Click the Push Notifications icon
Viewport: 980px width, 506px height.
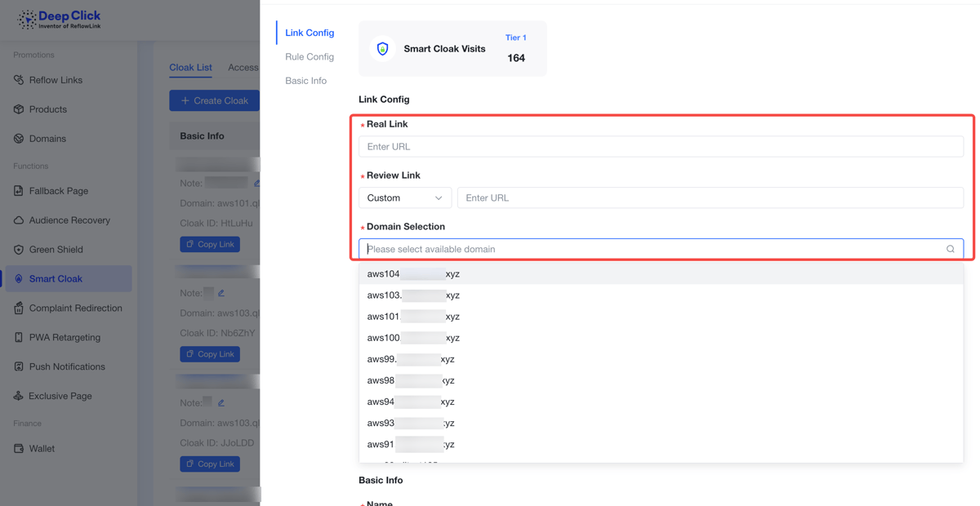[19, 366]
